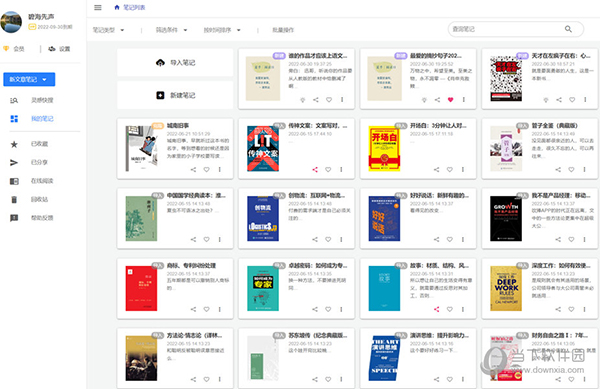600x389 pixels.
Task: Open the 开场白 yellow book cover thumbnail
Action: point(384,148)
